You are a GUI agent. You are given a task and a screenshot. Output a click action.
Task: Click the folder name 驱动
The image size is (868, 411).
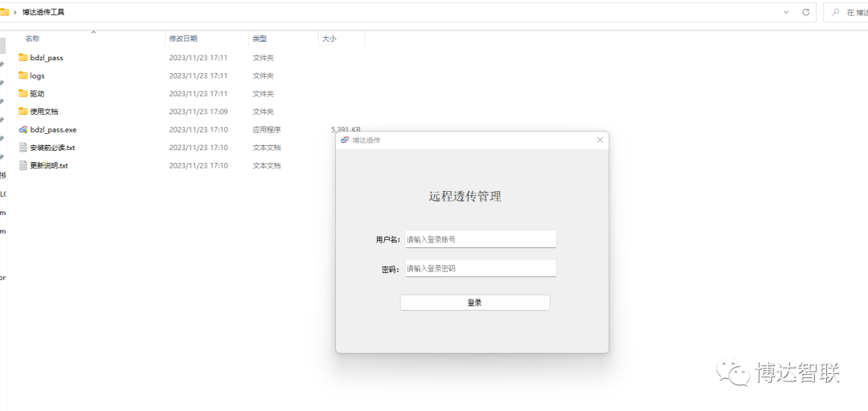(x=37, y=93)
